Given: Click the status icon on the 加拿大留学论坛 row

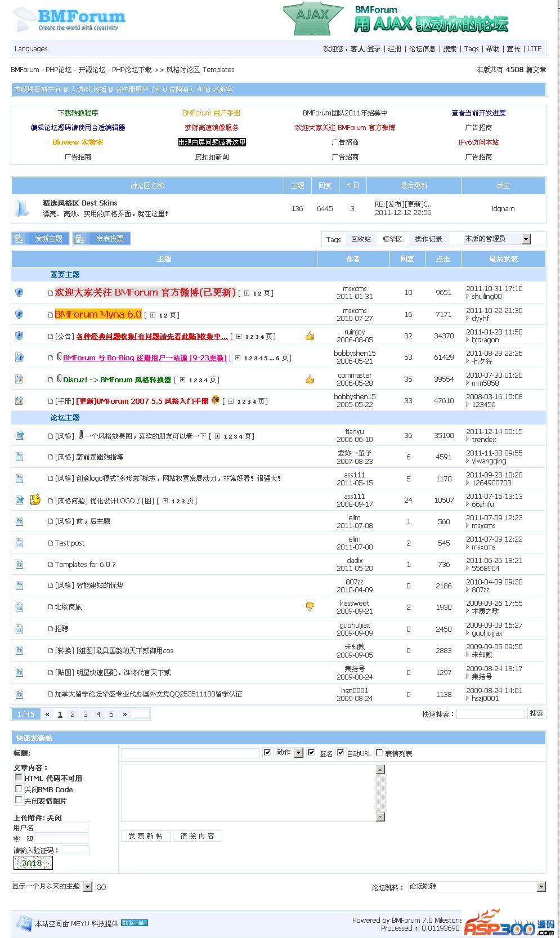Looking at the screenshot, I should (19, 694).
